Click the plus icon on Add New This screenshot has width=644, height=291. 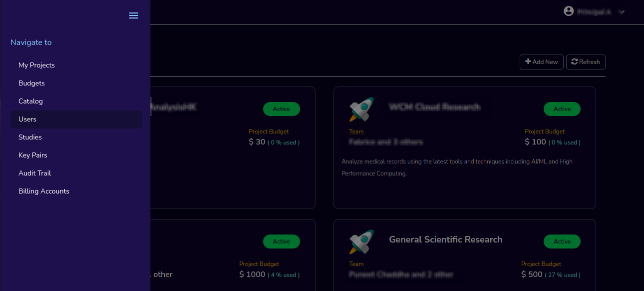pyautogui.click(x=528, y=61)
